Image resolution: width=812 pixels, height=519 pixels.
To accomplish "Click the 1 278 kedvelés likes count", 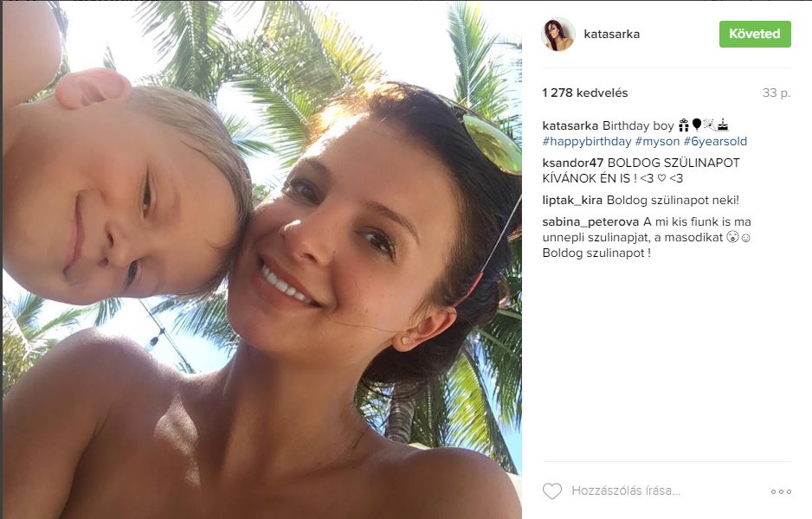I will click(584, 93).
